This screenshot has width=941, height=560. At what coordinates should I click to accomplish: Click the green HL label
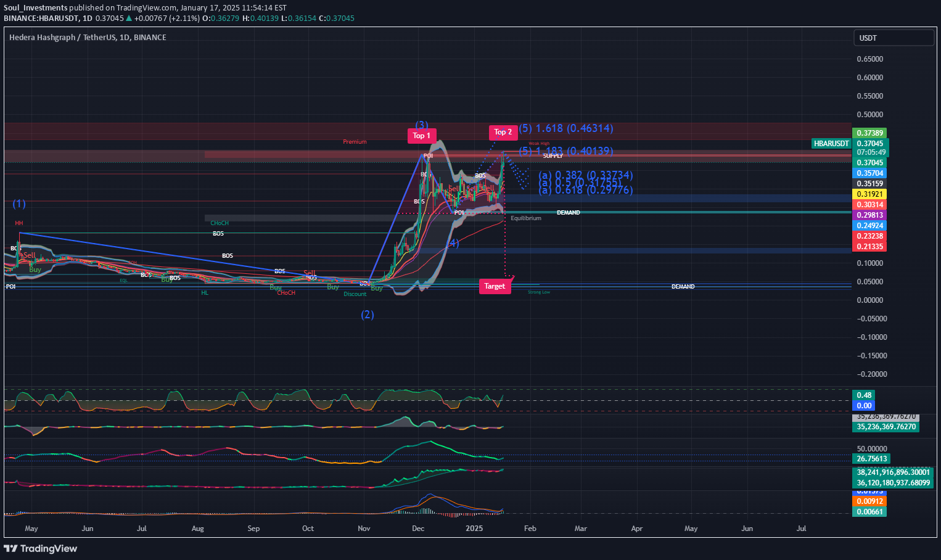coord(205,293)
